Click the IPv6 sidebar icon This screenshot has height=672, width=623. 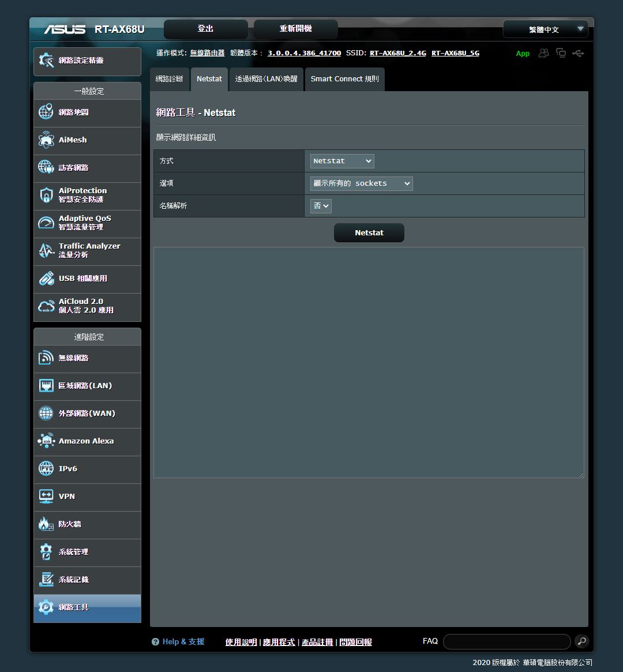(46, 468)
